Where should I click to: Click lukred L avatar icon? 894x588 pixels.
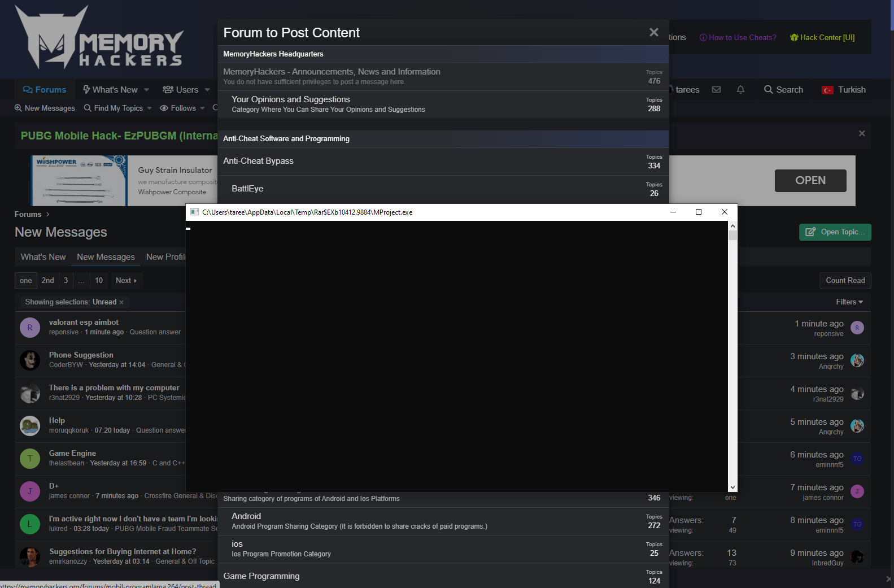[30, 524]
